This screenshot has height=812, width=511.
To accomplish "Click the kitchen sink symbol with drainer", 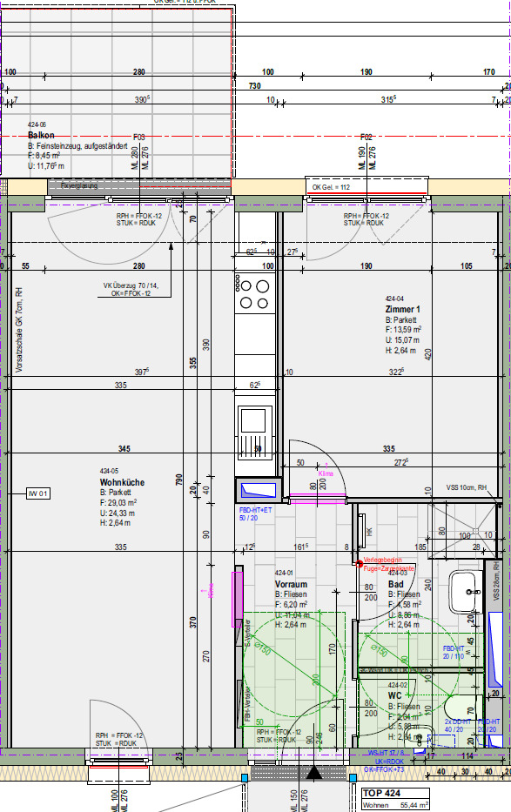I will pyautogui.click(x=255, y=433).
